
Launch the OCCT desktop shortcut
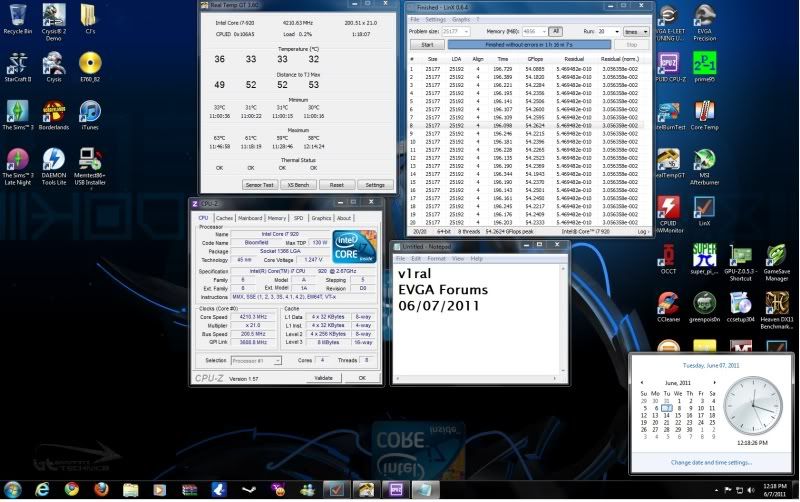pos(669,256)
